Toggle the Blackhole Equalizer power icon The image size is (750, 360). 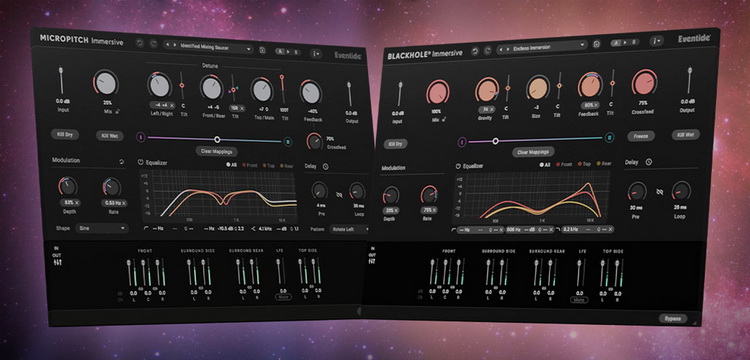[x=458, y=166]
